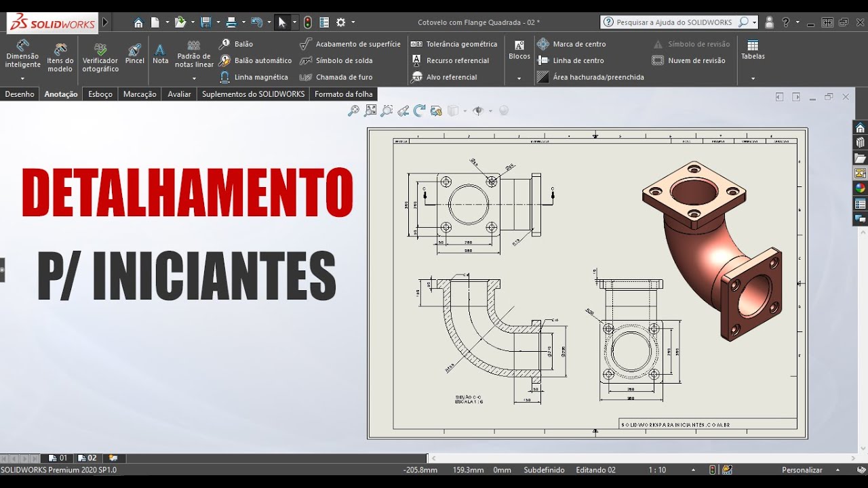Rotate the view icon
Screen dimensions: 868x488
(420, 110)
